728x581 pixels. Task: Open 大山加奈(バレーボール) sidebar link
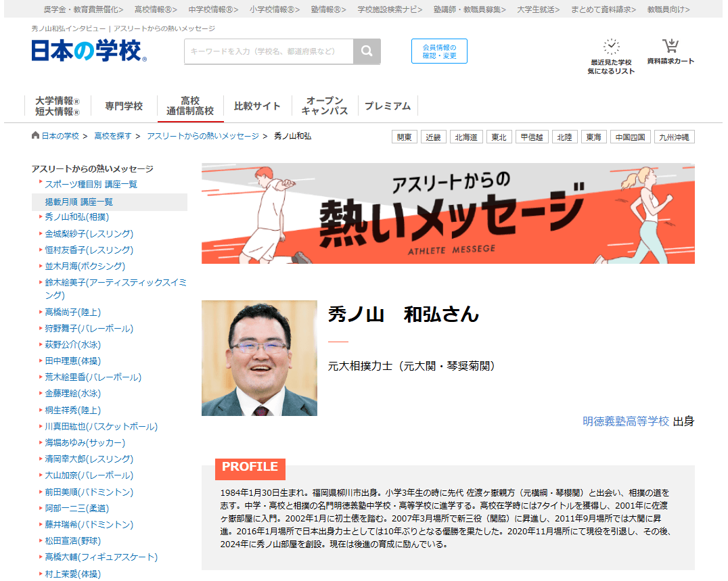(x=89, y=475)
